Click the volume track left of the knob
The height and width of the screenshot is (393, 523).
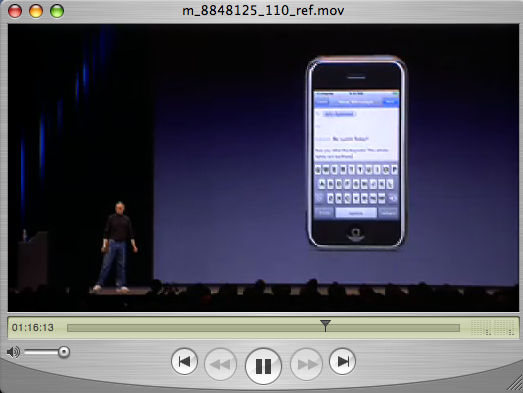click(x=41, y=352)
